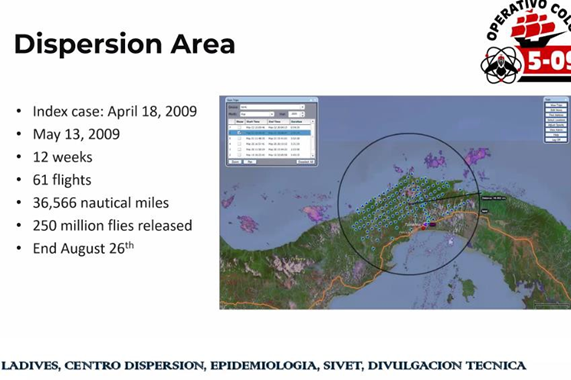Click the scroll-down arrow in trips list
571x380 pixels.
pos(312,155)
